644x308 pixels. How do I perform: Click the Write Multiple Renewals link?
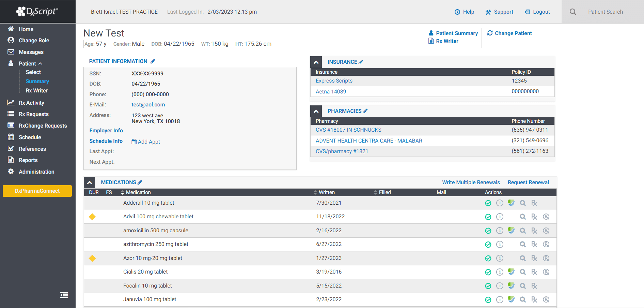coord(471,182)
